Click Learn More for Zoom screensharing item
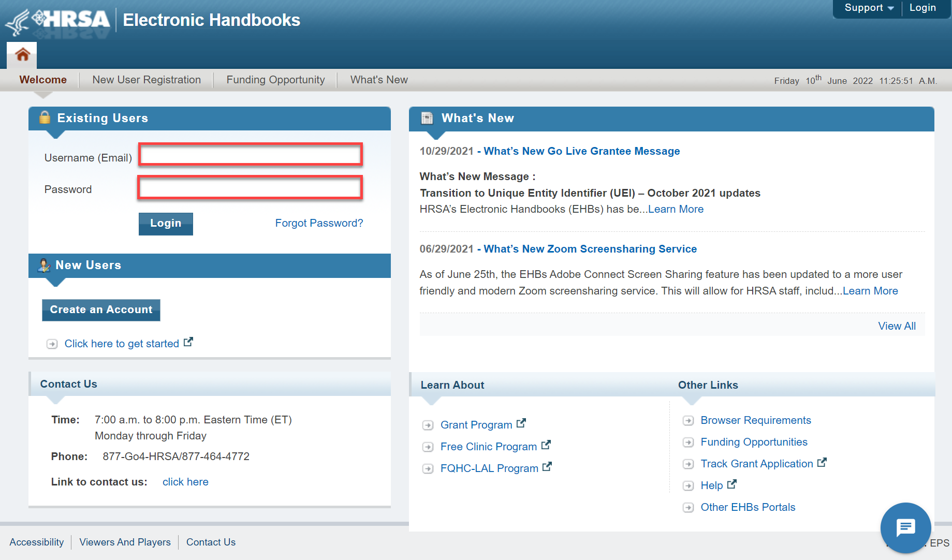The height and width of the screenshot is (560, 952). pyautogui.click(x=870, y=291)
